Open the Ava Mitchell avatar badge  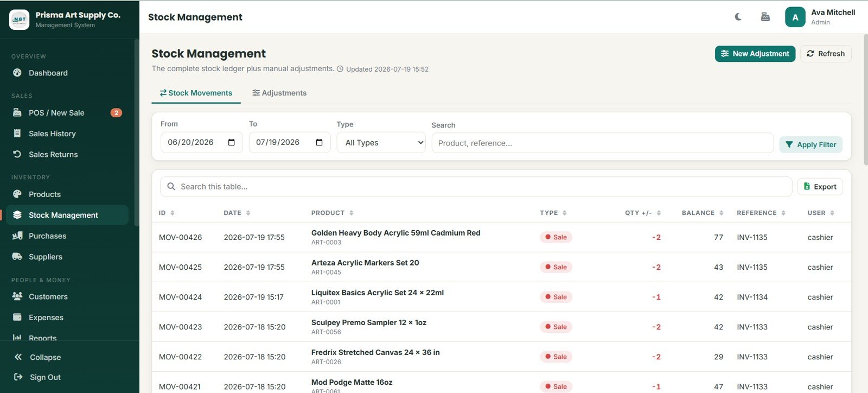pyautogui.click(x=795, y=17)
